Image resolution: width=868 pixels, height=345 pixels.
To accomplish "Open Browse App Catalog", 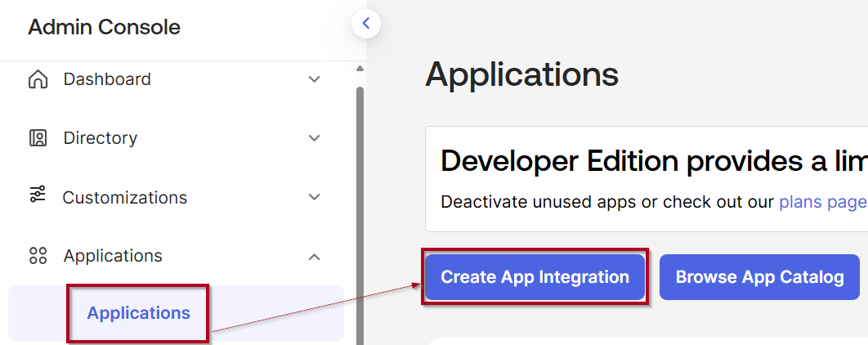I will pos(759,277).
